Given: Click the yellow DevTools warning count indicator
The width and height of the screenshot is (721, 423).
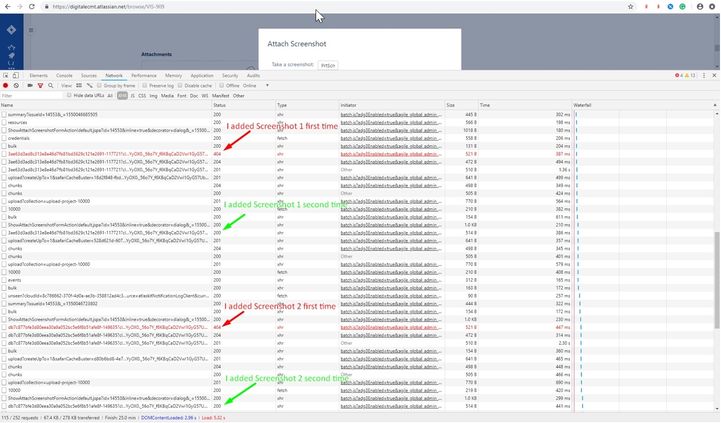Looking at the screenshot, I should point(690,75).
